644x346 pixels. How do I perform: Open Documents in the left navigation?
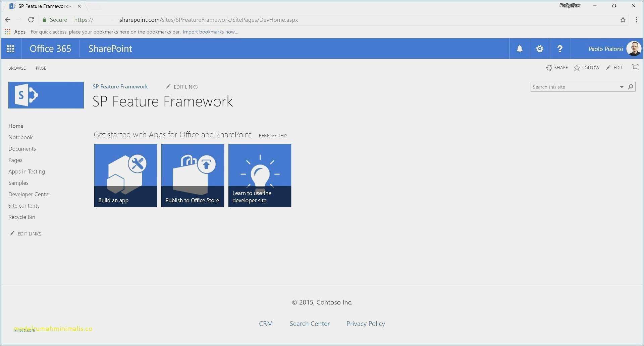pos(22,149)
